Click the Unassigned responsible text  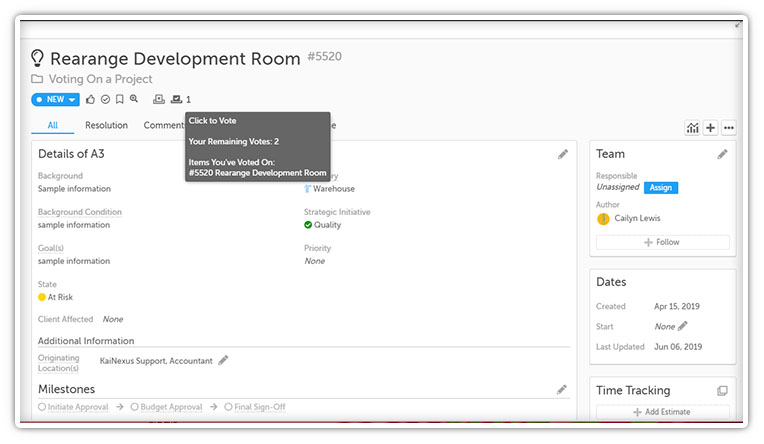[x=618, y=187]
